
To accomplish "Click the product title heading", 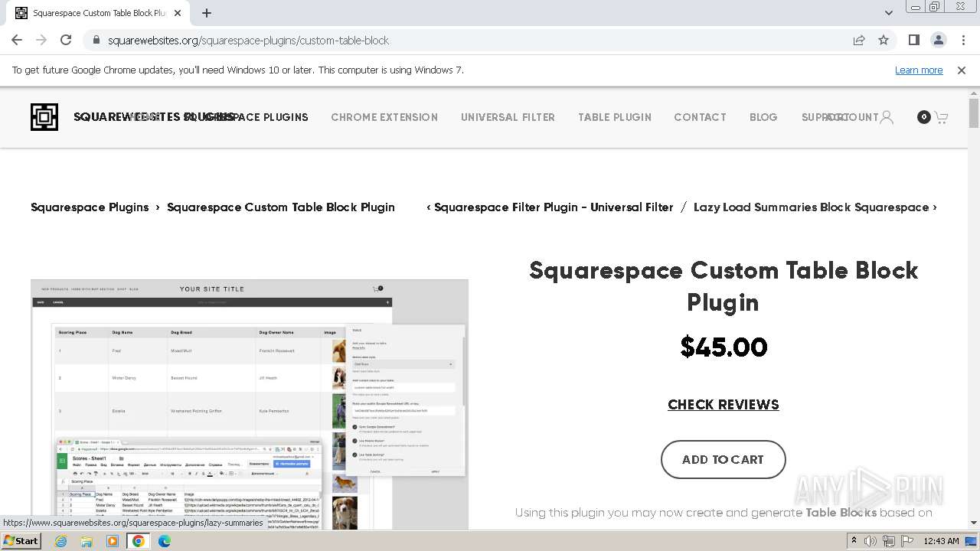I will (x=724, y=286).
